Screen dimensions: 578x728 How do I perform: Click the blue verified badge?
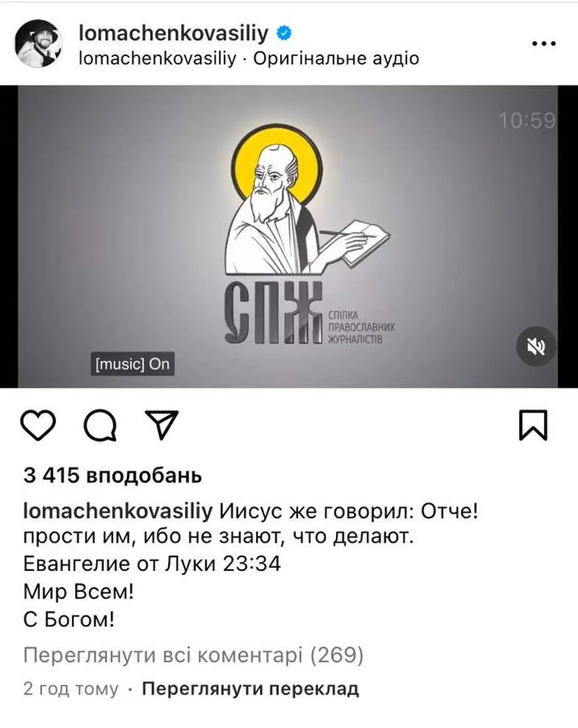click(x=284, y=33)
